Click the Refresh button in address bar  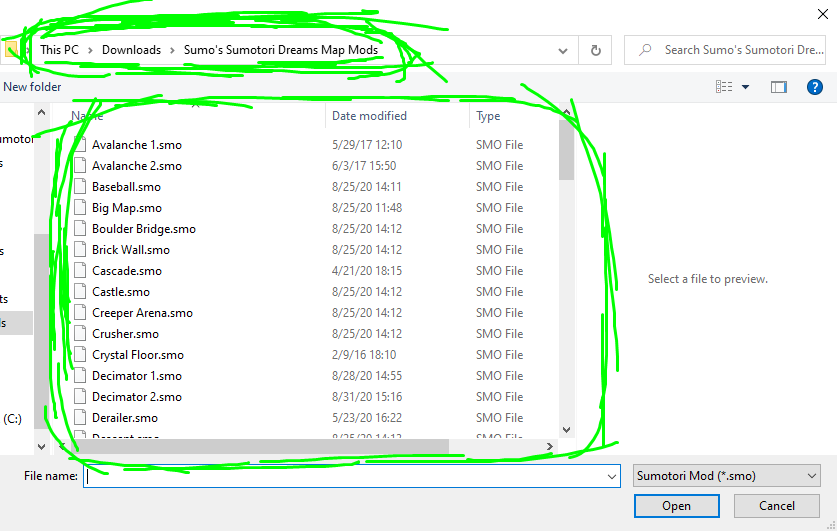click(x=596, y=50)
